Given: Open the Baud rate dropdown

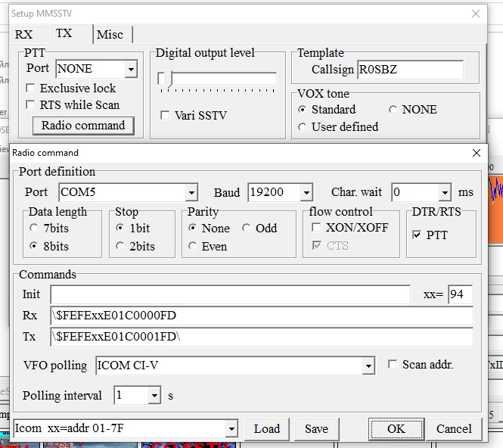Looking at the screenshot, I should tap(306, 192).
